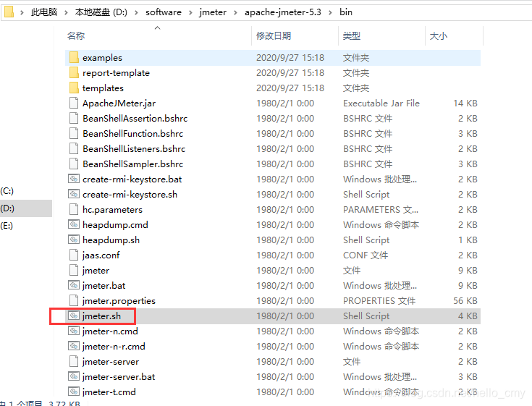Select the jaas.conf file name
532x406 pixels.
tap(101, 255)
